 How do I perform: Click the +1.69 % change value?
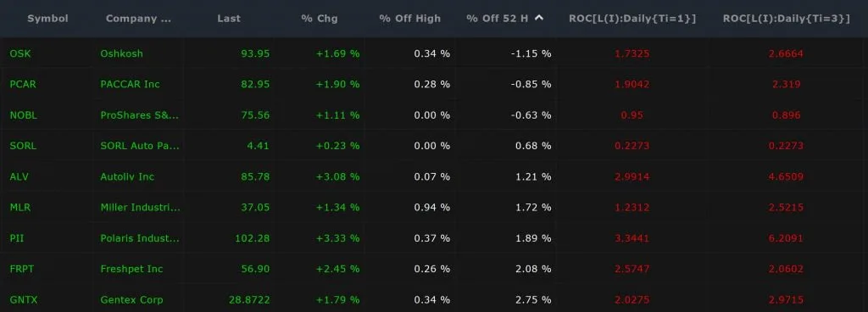tap(337, 53)
